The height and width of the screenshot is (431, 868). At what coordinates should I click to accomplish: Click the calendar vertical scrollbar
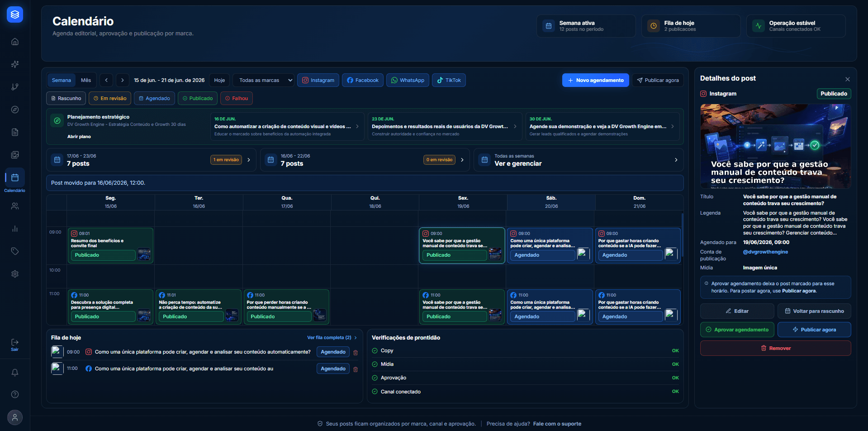tap(682, 235)
